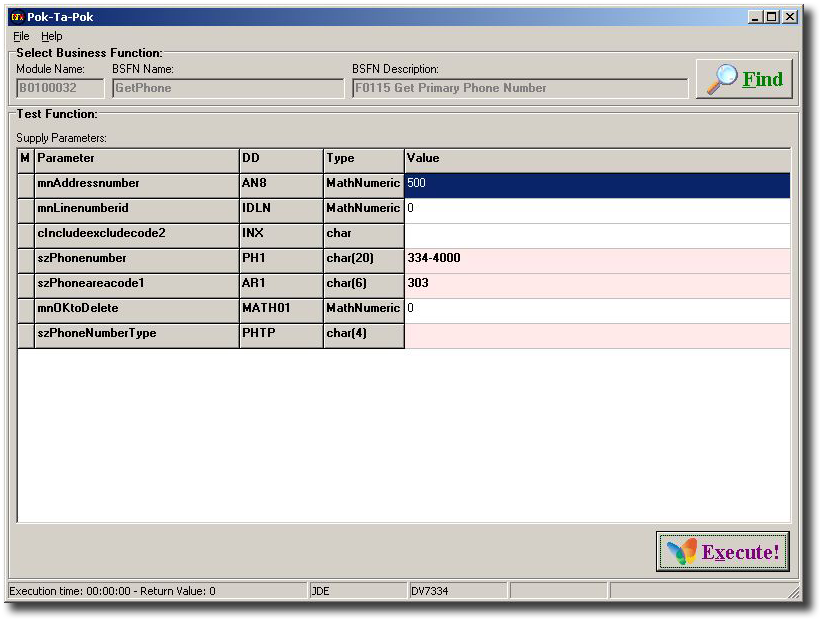Image resolution: width=820 pixels, height=620 pixels.
Task: Open the File menu
Action: point(21,36)
